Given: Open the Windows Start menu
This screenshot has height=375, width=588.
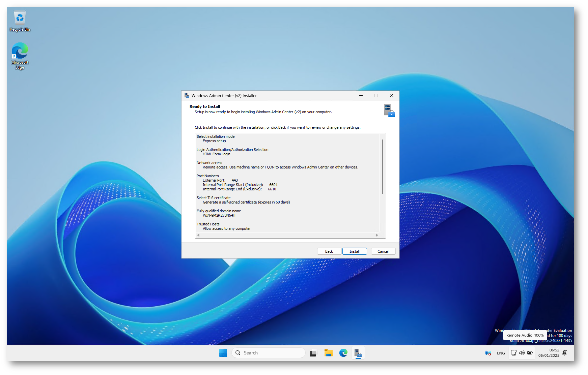Looking at the screenshot, I should (x=223, y=353).
